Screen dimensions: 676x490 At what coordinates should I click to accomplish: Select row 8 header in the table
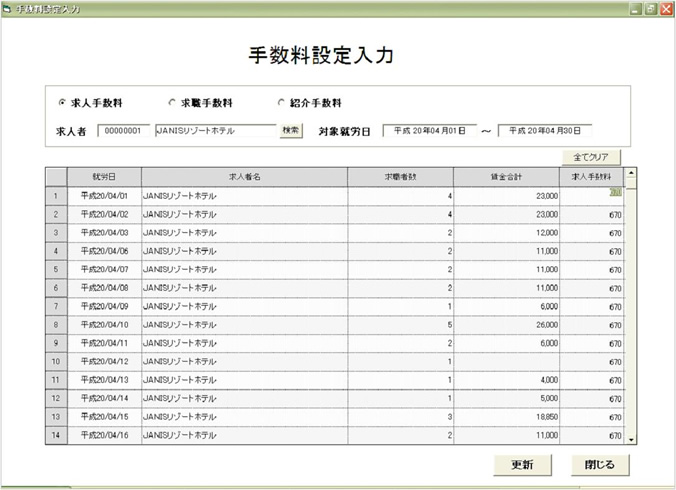(x=56, y=324)
